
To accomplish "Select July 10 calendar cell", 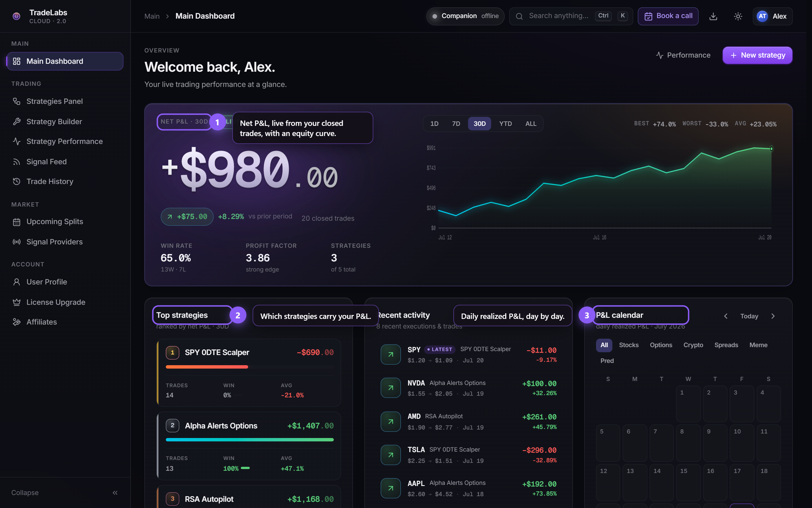I will 742,443.
